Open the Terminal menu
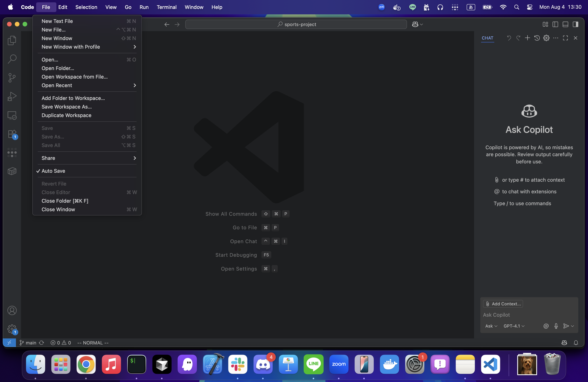Screen dimensions: 588x382 click(x=166, y=7)
